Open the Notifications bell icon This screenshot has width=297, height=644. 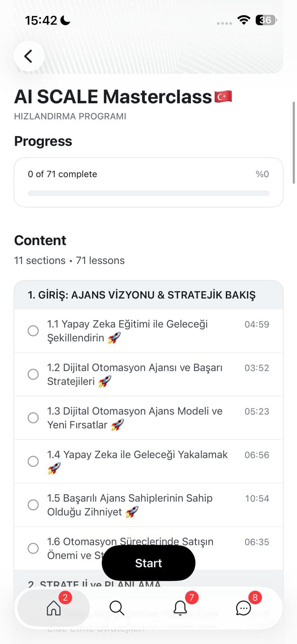[x=180, y=608]
